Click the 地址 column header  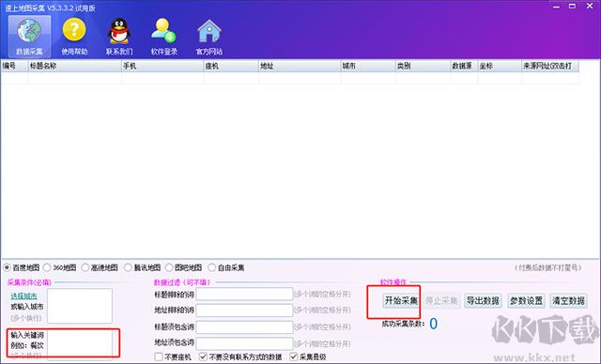300,67
